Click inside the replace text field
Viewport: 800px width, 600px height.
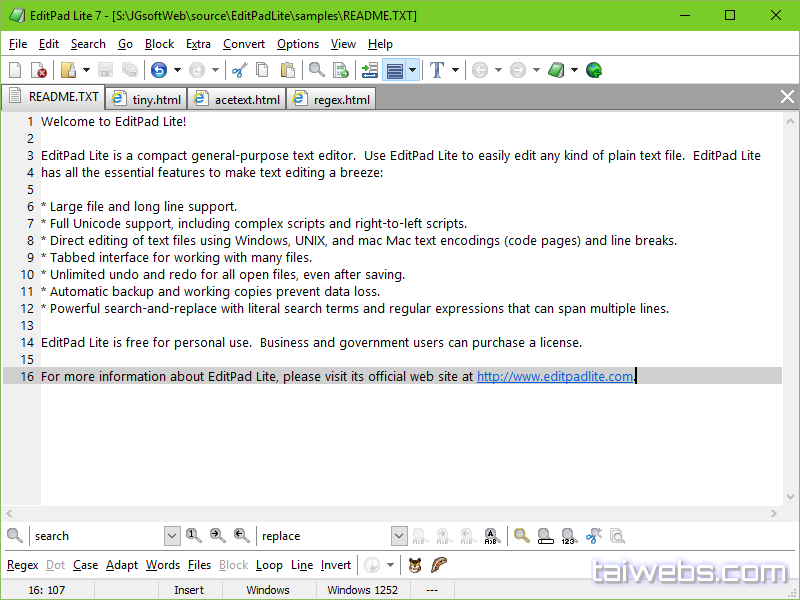(323, 536)
